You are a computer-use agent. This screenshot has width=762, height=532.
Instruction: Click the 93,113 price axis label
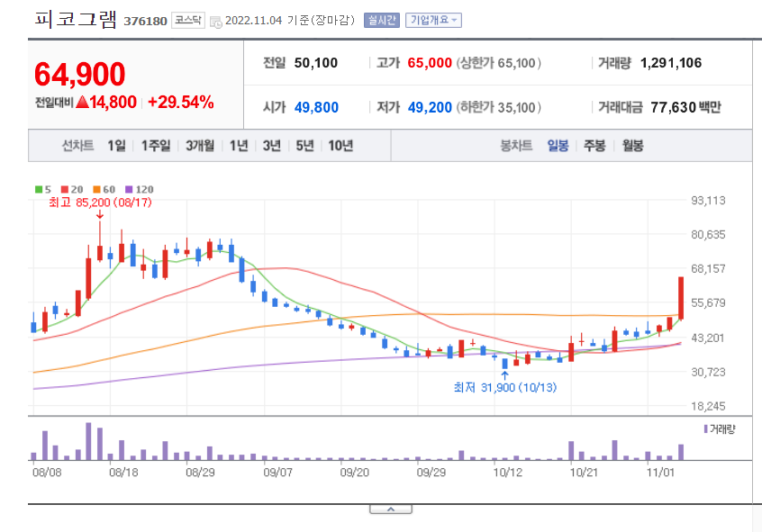[x=708, y=200]
